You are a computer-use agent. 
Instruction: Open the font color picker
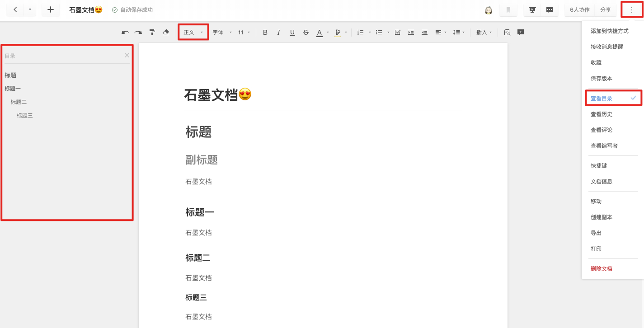coord(320,32)
